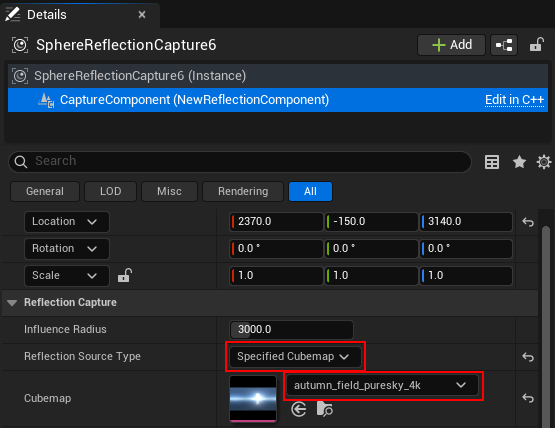Open Details settings gear icon

tap(544, 162)
